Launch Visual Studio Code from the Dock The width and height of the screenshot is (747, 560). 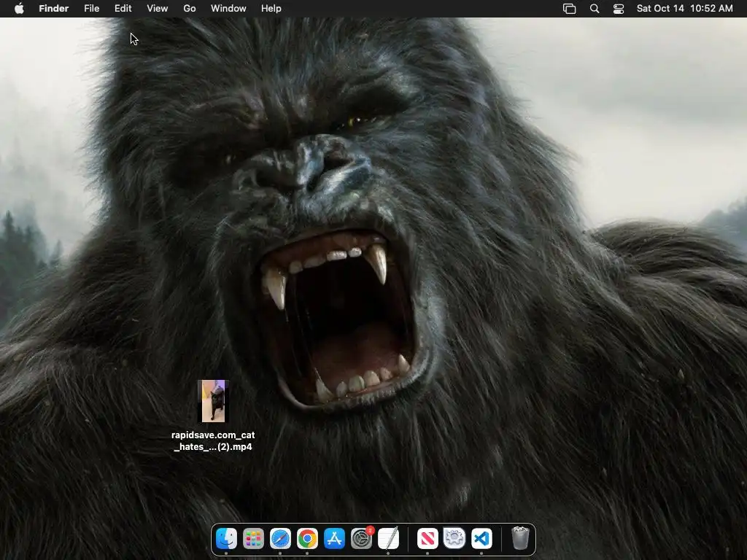tap(481, 539)
